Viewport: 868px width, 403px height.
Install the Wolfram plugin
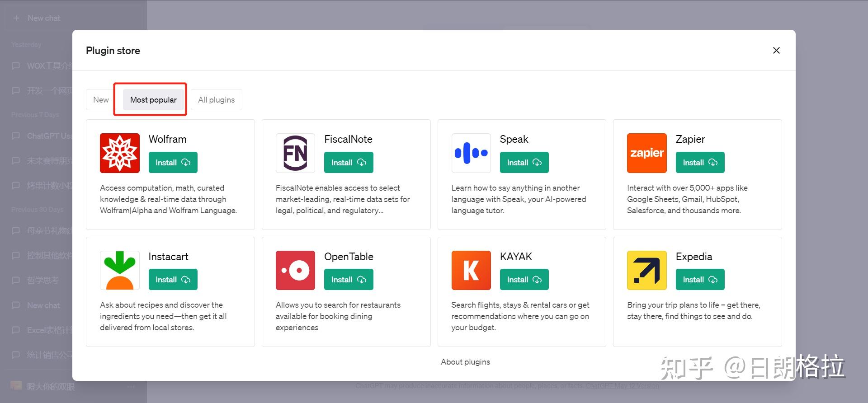click(x=173, y=163)
